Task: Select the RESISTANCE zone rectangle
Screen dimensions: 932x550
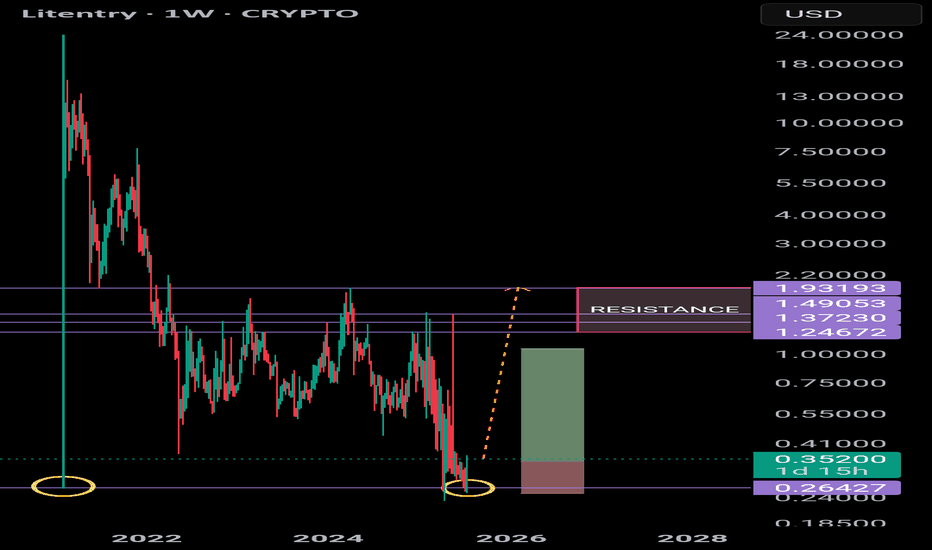Action: (664, 310)
